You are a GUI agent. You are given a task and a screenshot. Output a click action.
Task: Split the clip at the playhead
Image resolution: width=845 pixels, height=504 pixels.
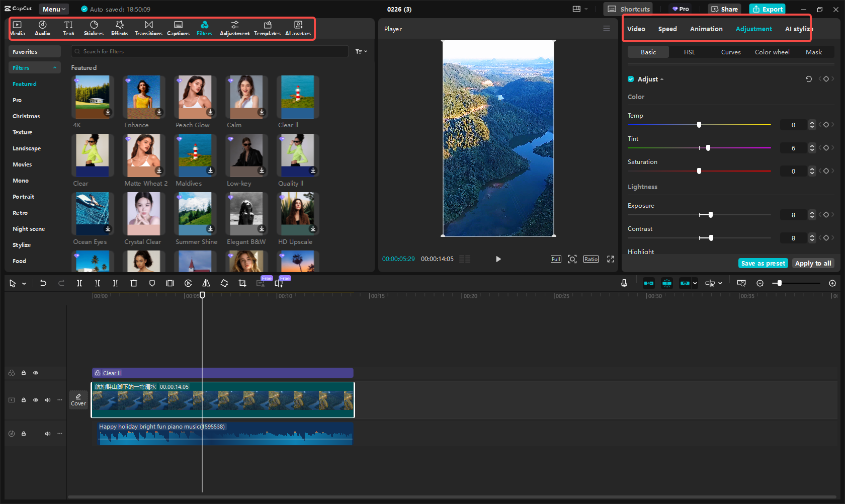click(x=79, y=283)
